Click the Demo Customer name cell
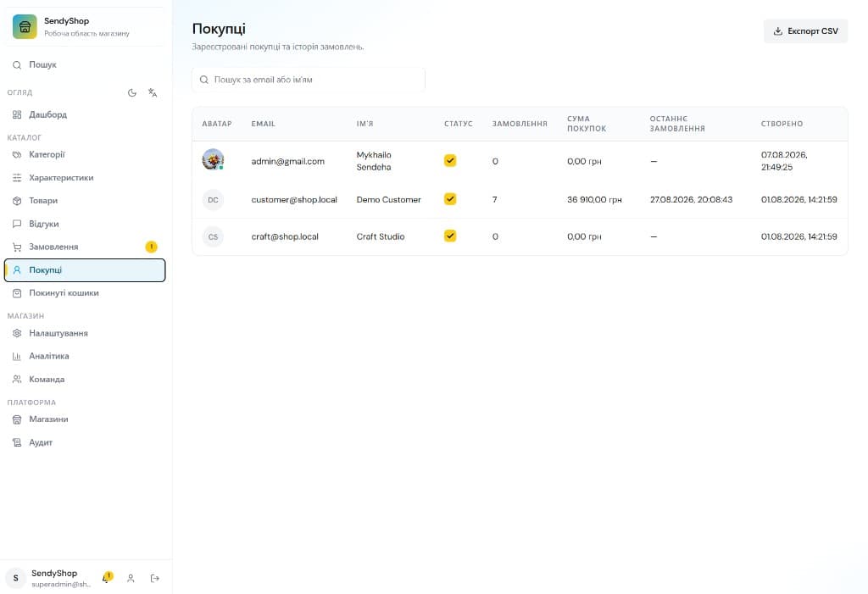 point(388,200)
